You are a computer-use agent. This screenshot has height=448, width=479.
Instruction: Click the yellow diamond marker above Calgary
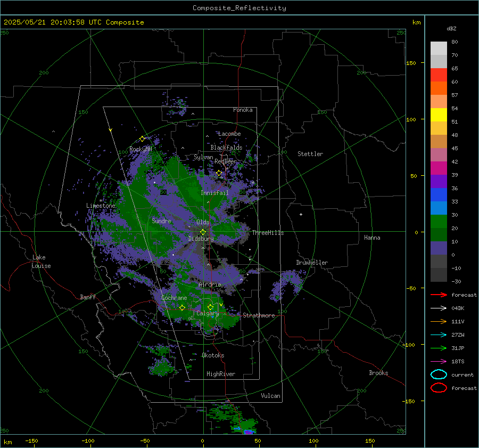point(210,307)
